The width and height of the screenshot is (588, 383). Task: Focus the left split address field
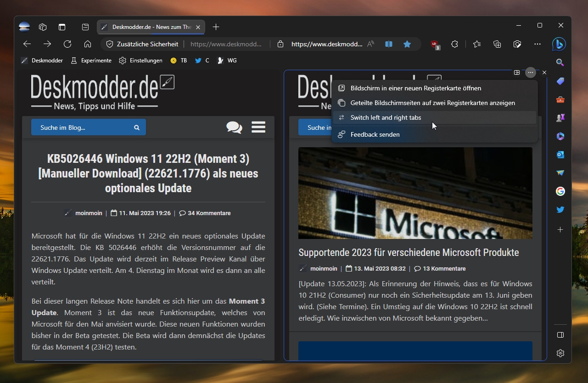(x=226, y=44)
